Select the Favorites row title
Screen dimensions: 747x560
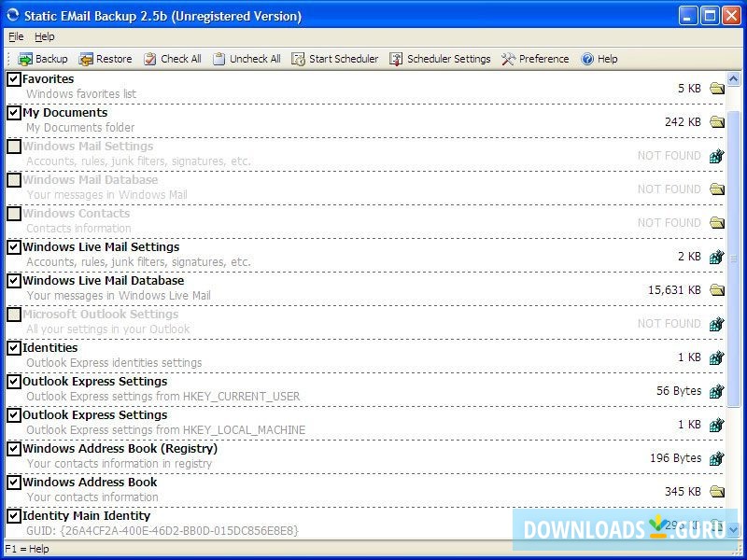click(49, 79)
